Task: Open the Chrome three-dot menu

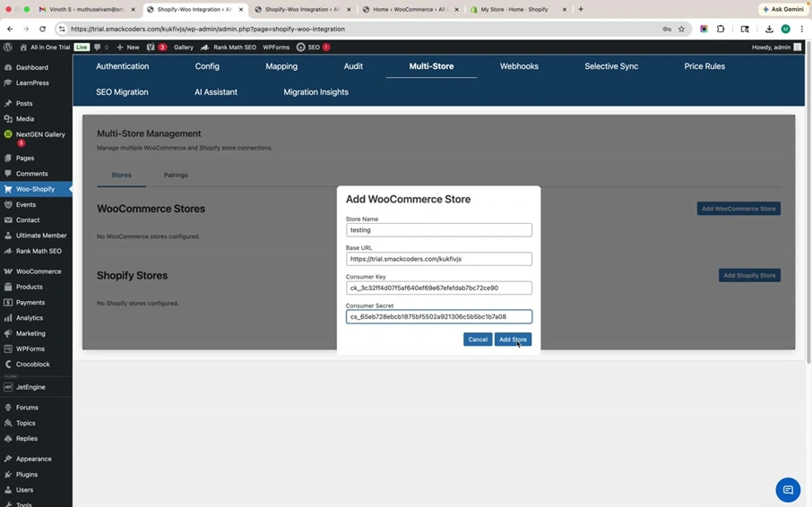Action: (x=801, y=29)
